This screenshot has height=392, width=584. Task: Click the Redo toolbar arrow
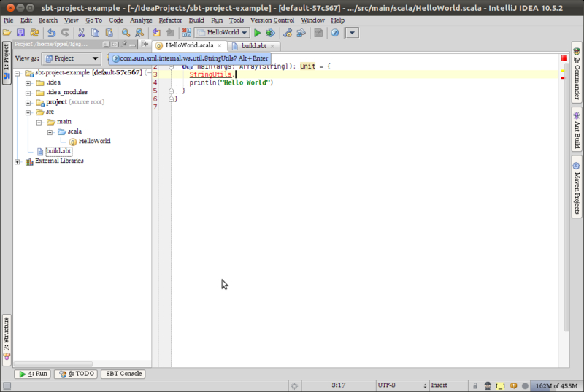click(65, 33)
